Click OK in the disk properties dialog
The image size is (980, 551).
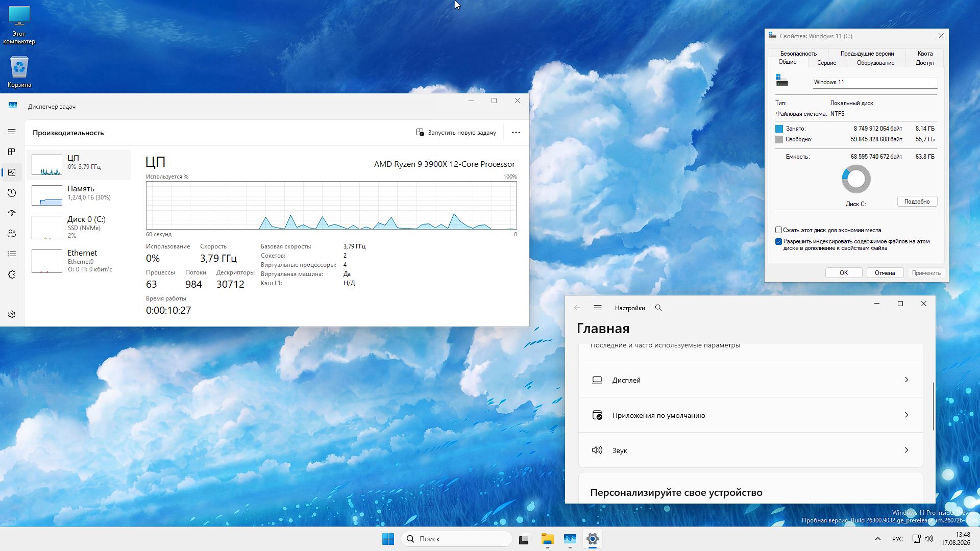(x=844, y=273)
